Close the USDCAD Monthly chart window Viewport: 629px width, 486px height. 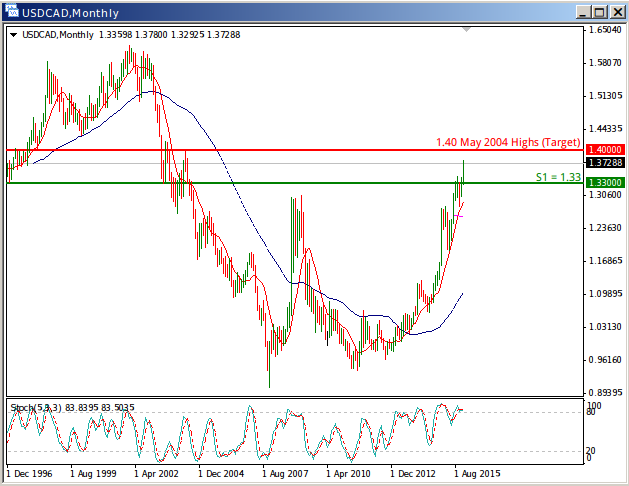617,12
